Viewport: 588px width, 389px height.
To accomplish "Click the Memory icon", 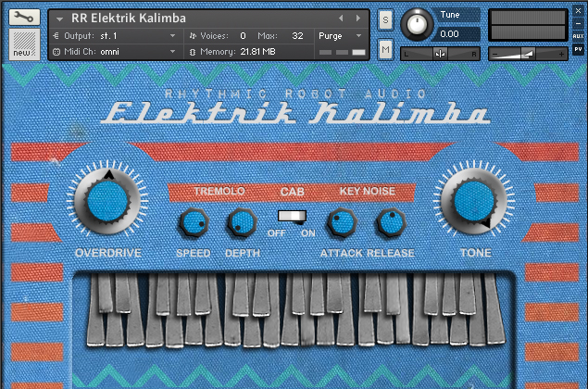I will click(x=193, y=52).
